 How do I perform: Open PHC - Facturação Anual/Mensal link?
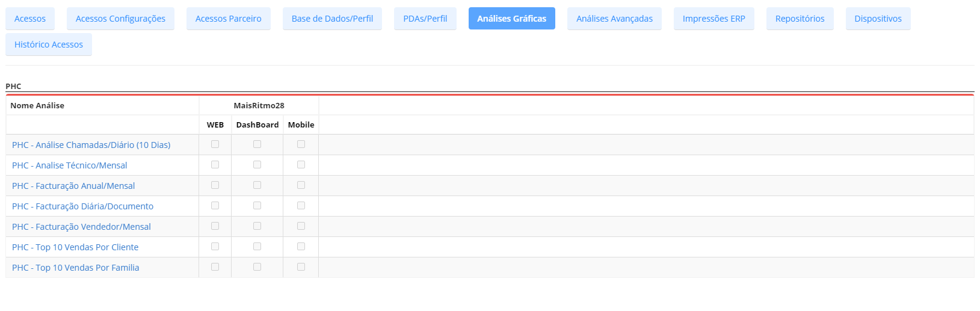tap(73, 186)
